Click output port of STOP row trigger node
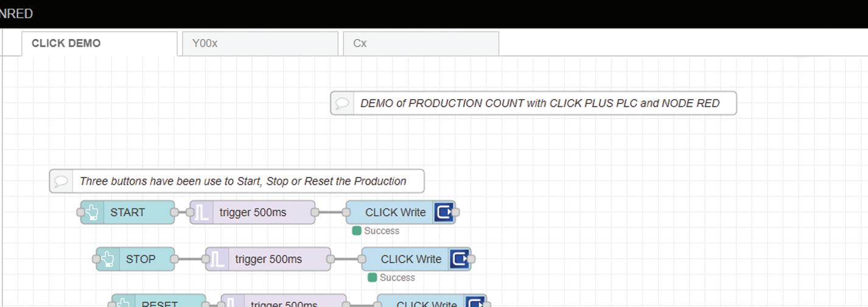 pos(331,259)
